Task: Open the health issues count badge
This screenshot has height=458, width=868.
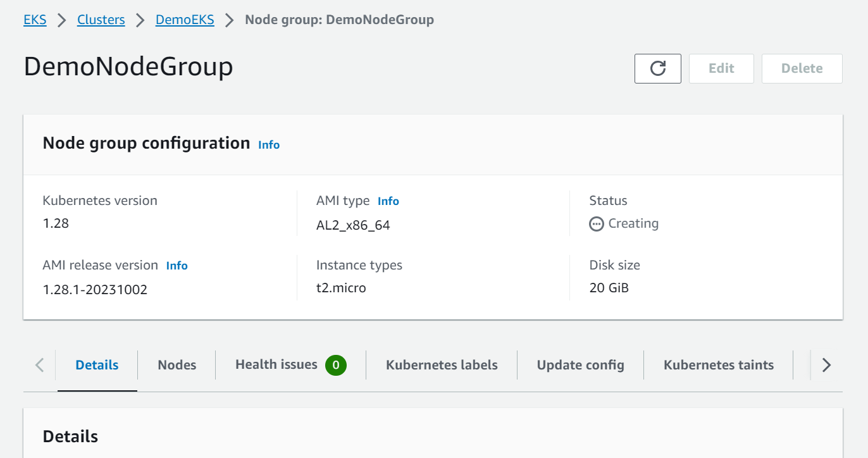Action: (x=336, y=365)
